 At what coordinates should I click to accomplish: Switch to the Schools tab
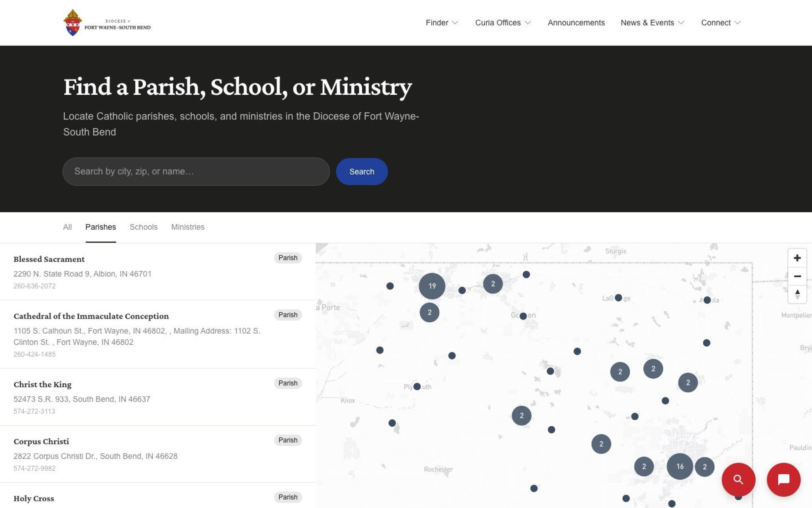point(144,227)
